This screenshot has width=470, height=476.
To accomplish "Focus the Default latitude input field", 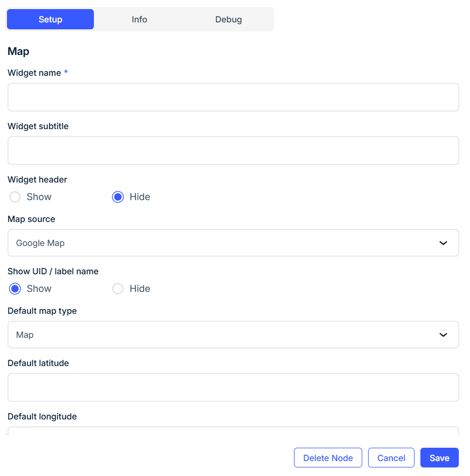I will click(x=233, y=387).
